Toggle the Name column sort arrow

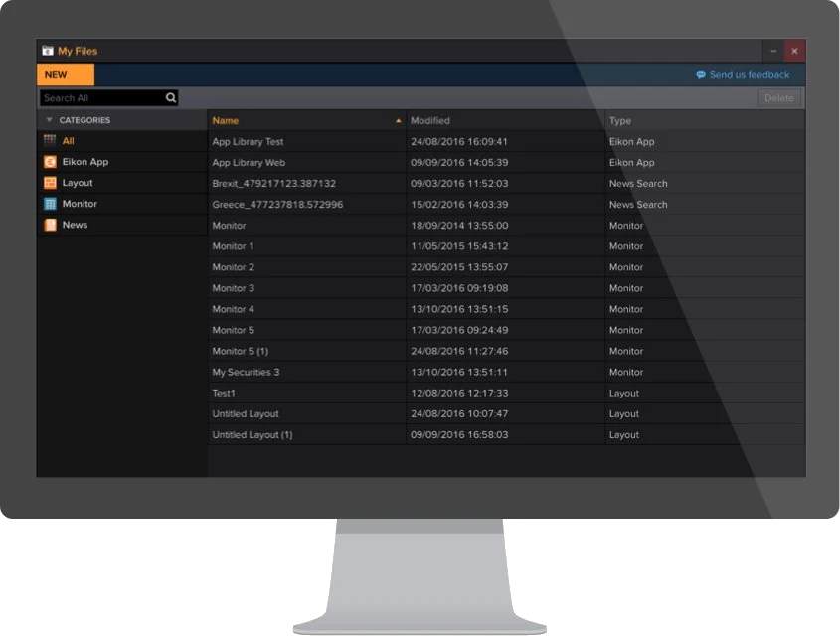(398, 121)
